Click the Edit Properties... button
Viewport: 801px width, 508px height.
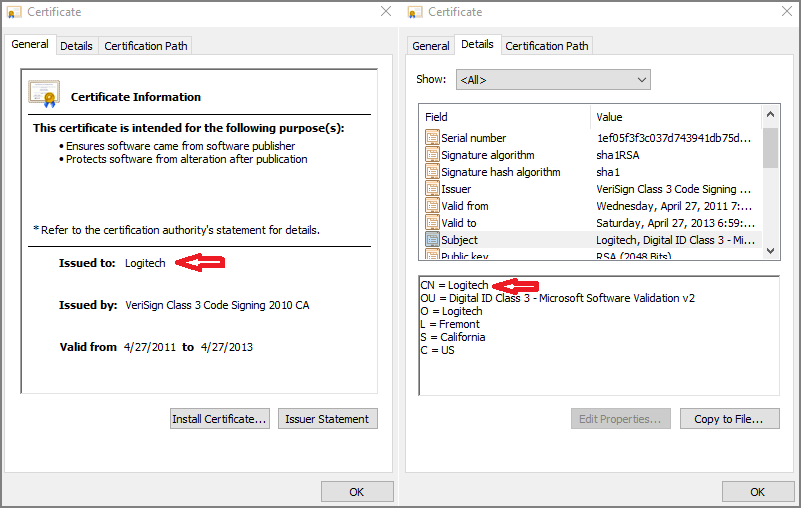620,419
